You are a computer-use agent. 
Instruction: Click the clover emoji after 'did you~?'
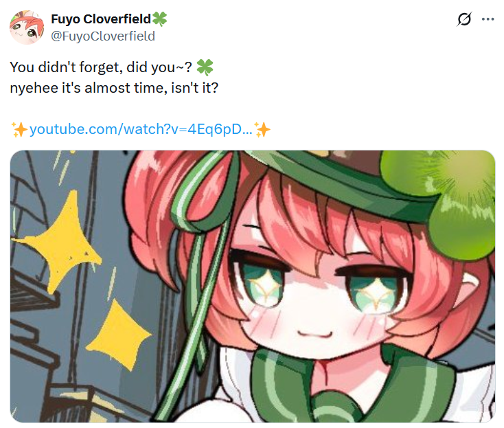[x=205, y=67]
